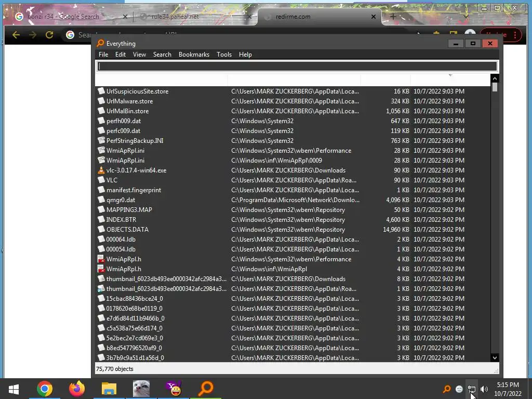The image size is (532, 399).
Task: Click the scroll down arrow in results list
Action: pyautogui.click(x=495, y=357)
